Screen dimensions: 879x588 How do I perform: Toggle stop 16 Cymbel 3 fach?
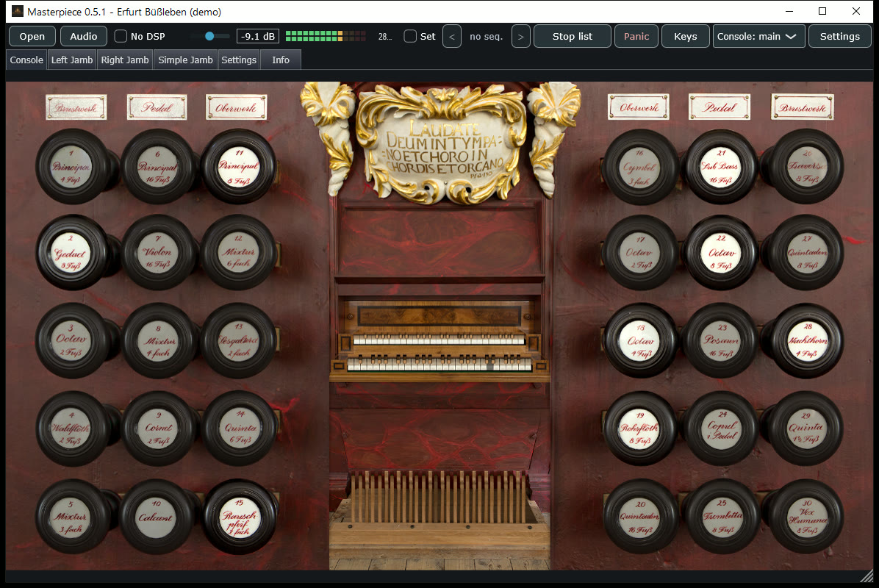pyautogui.click(x=639, y=167)
